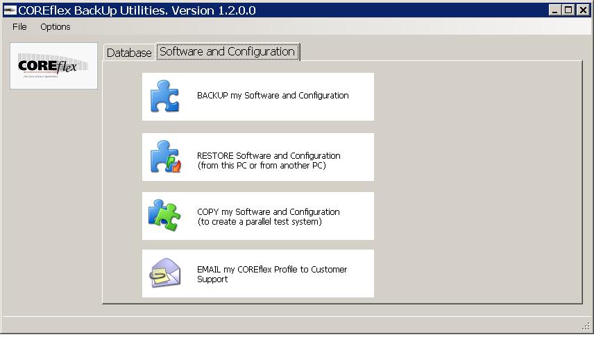Click the small application icon in title bar
The image size is (594, 364).
pos(10,10)
